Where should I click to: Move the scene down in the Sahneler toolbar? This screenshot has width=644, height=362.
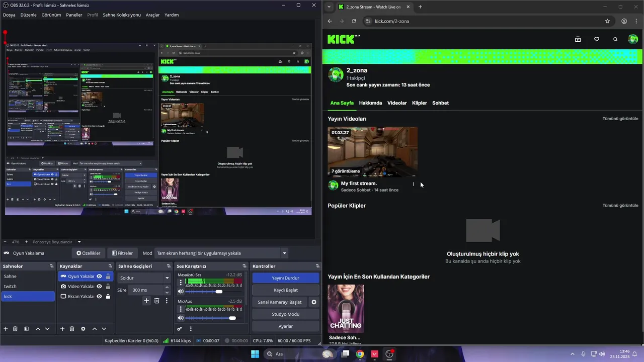point(47,329)
